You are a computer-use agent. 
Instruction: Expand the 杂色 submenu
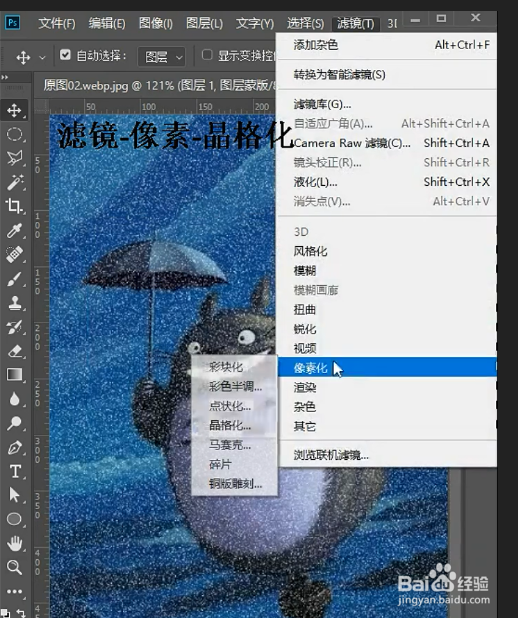387,407
